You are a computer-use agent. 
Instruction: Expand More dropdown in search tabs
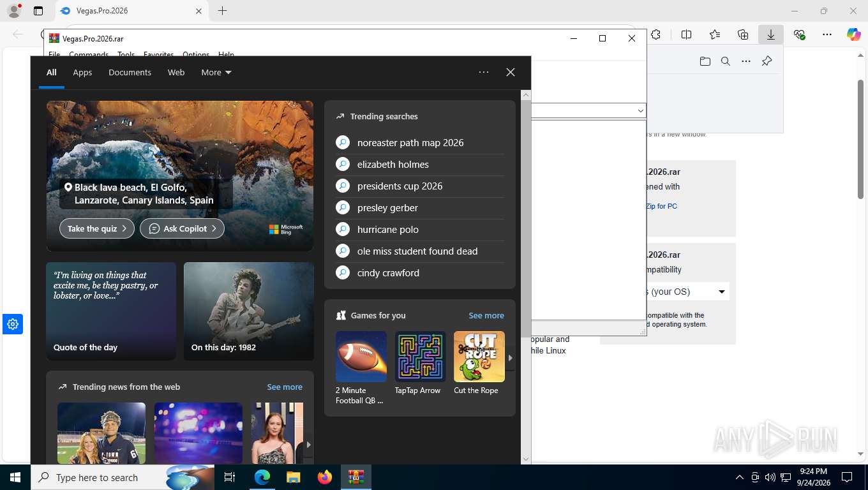(216, 72)
